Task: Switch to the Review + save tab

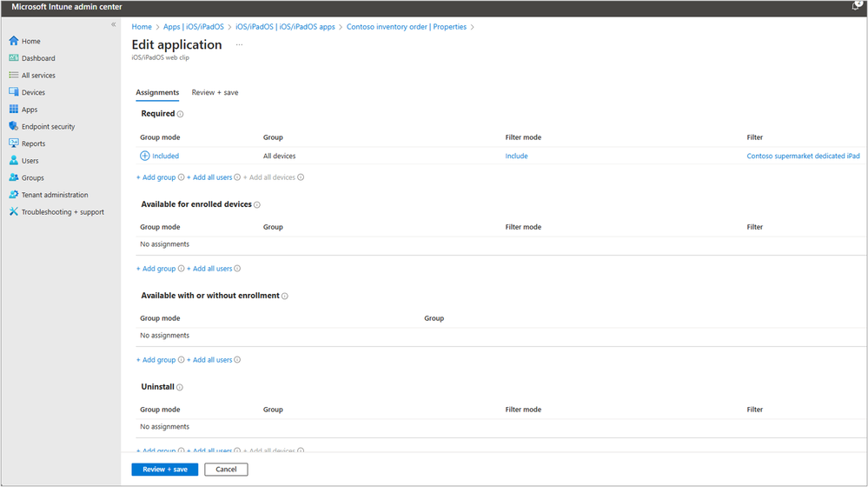Action: [x=215, y=92]
